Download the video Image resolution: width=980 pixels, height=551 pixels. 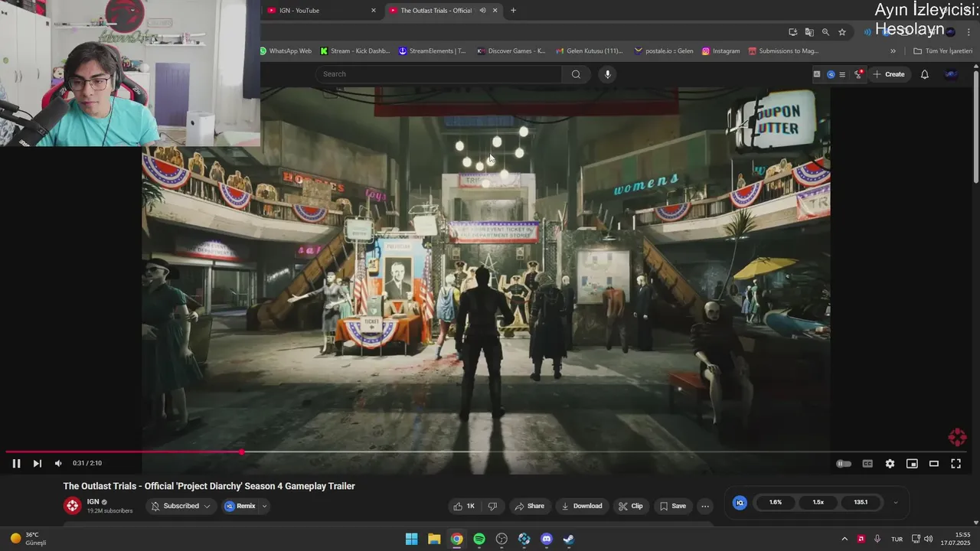[582, 506]
